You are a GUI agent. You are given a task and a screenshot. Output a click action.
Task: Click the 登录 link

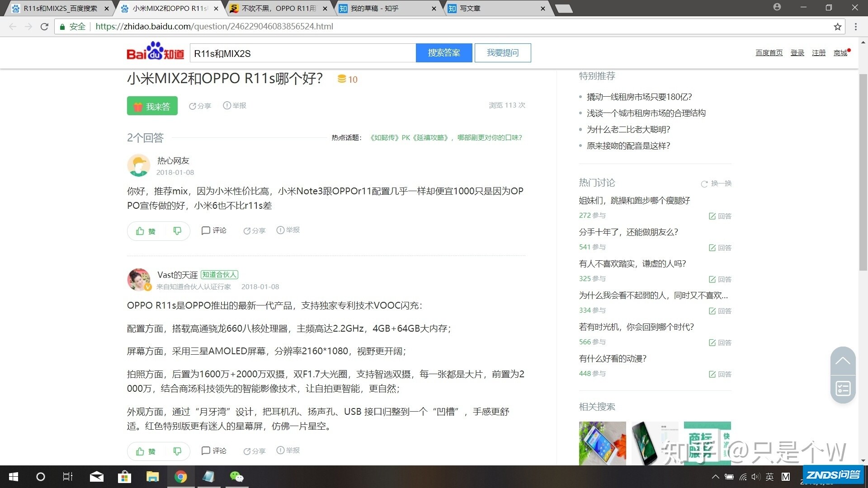coord(797,53)
